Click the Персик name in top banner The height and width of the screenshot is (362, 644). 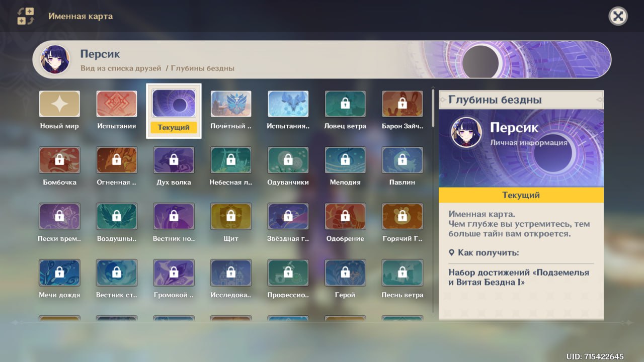pos(100,54)
